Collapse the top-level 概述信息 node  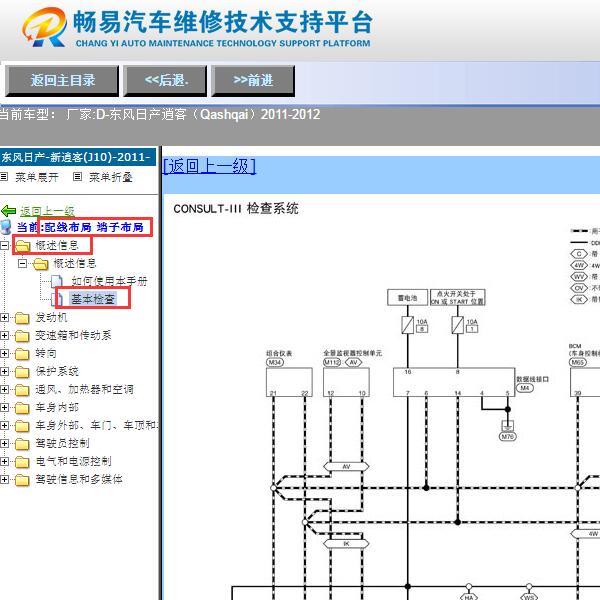tap(4, 245)
